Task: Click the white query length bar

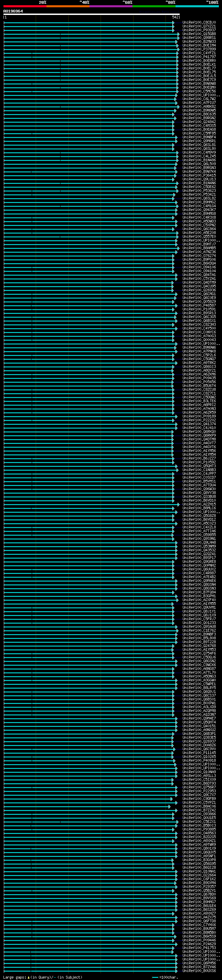Action: [92, 14]
